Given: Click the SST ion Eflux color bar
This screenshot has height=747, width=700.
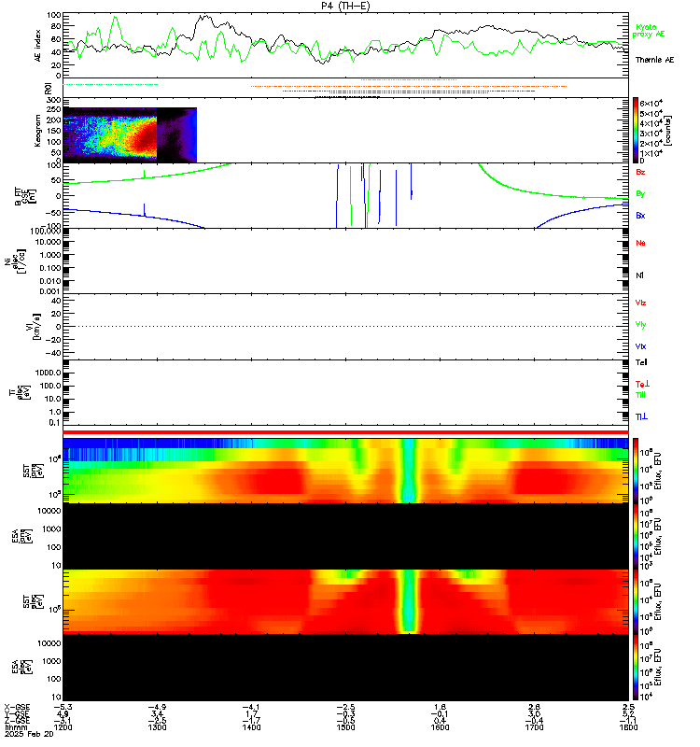Looking at the screenshot, I should [x=636, y=471].
